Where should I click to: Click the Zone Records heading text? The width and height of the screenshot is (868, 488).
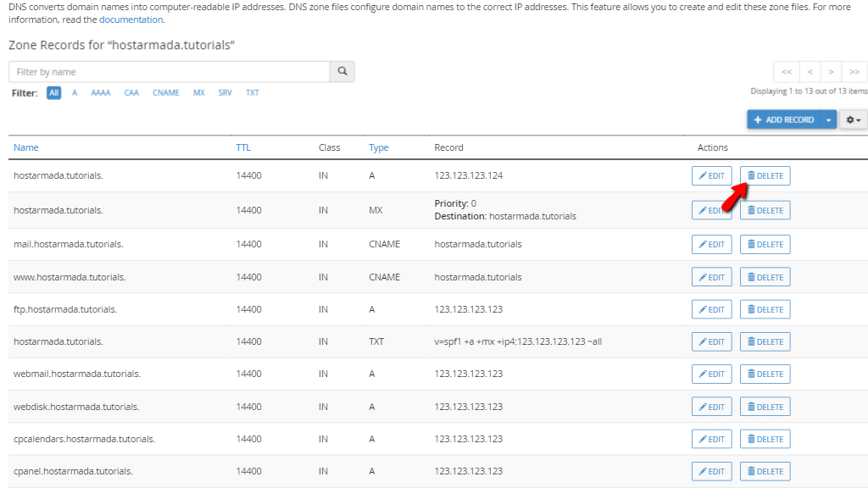click(122, 45)
